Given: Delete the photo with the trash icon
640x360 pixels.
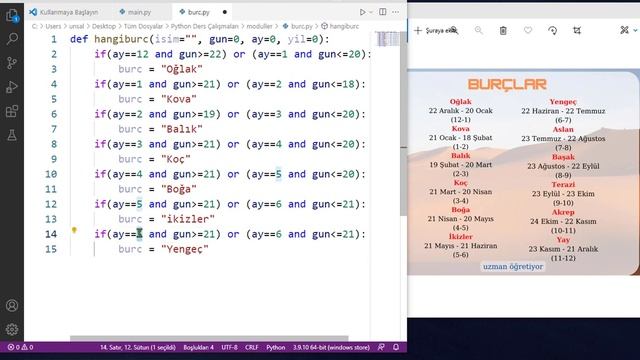Looking at the screenshot, I should (x=503, y=31).
